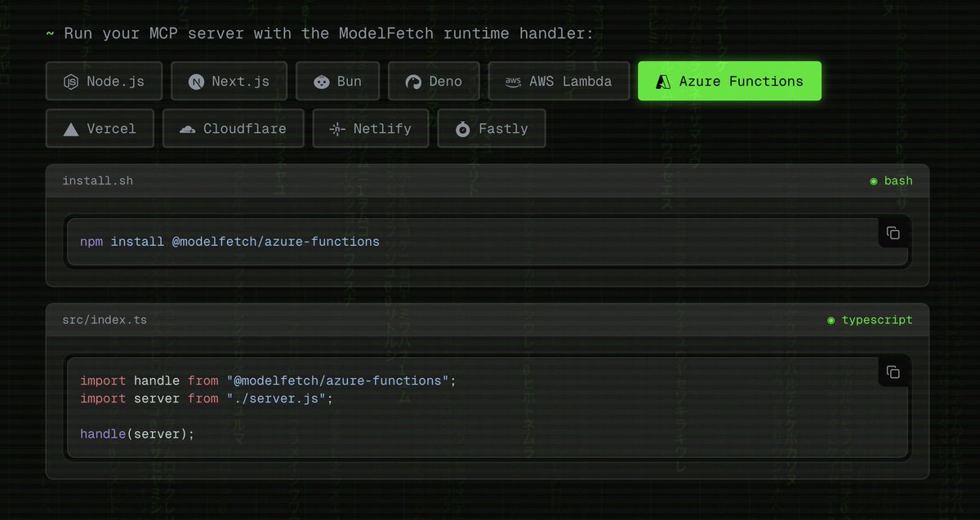Copy the npm install command

[893, 233]
